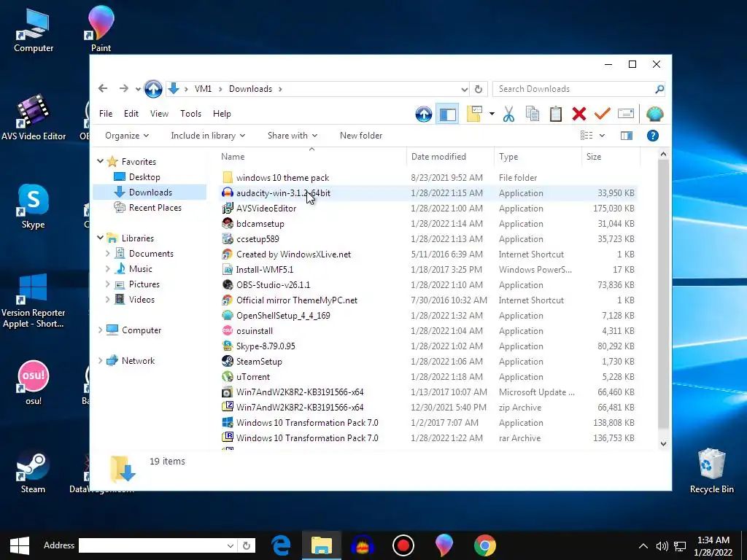The height and width of the screenshot is (560, 747).
Task: Open the change view options dropdown arrow
Action: [x=602, y=136]
